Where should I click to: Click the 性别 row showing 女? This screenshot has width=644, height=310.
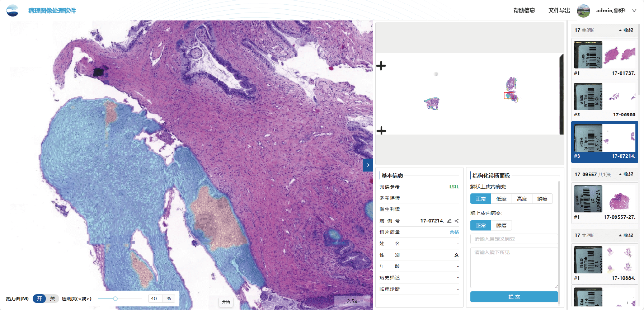(419, 255)
